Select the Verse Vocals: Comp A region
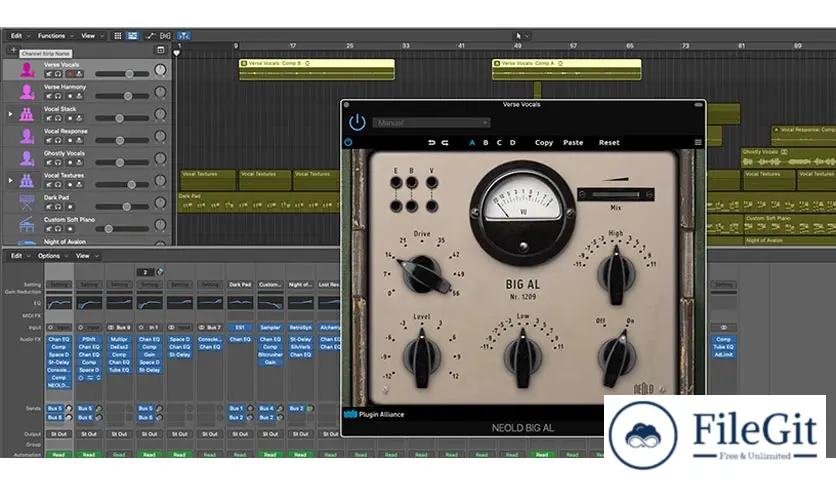The height and width of the screenshot is (484, 836). (566, 69)
